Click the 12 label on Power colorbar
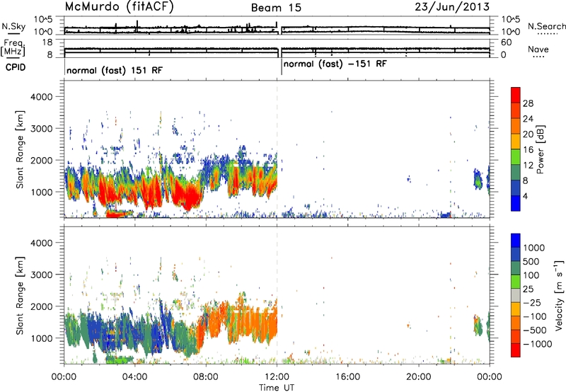The width and height of the screenshot is (566, 392). tap(528, 166)
